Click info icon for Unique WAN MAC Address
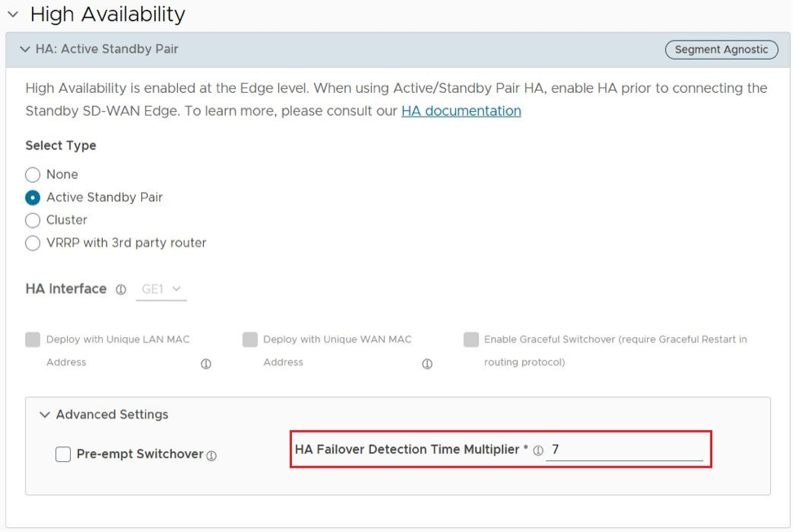 pyautogui.click(x=427, y=364)
